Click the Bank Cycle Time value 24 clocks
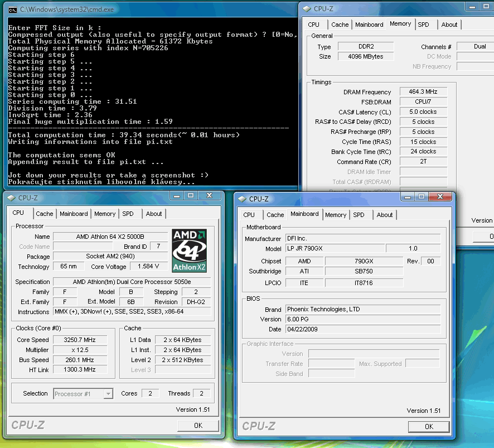 tap(423, 152)
